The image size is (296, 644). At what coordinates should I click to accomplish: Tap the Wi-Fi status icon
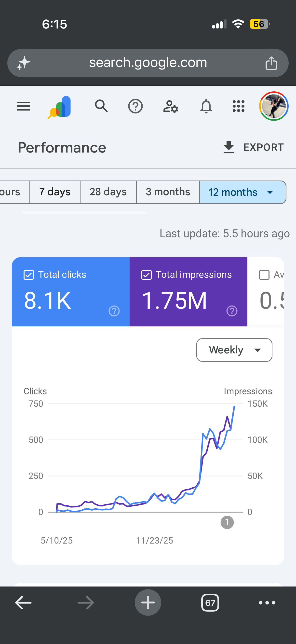tap(238, 24)
